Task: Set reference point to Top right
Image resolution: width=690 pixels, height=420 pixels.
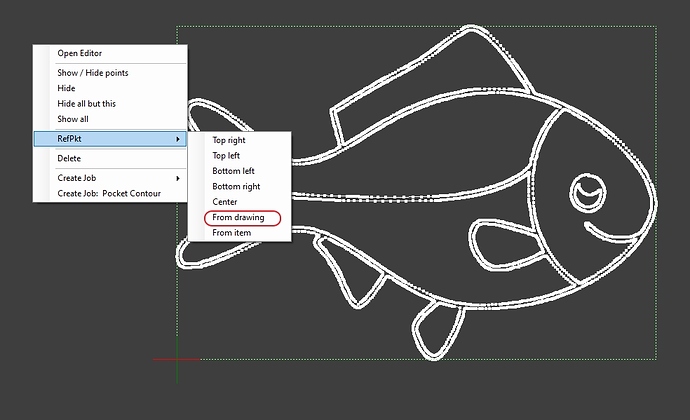Action: pyautogui.click(x=228, y=141)
